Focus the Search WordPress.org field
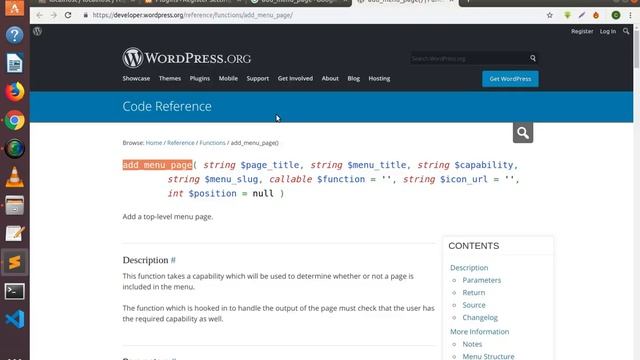Viewport: 640px width, 360px height. (469, 58)
